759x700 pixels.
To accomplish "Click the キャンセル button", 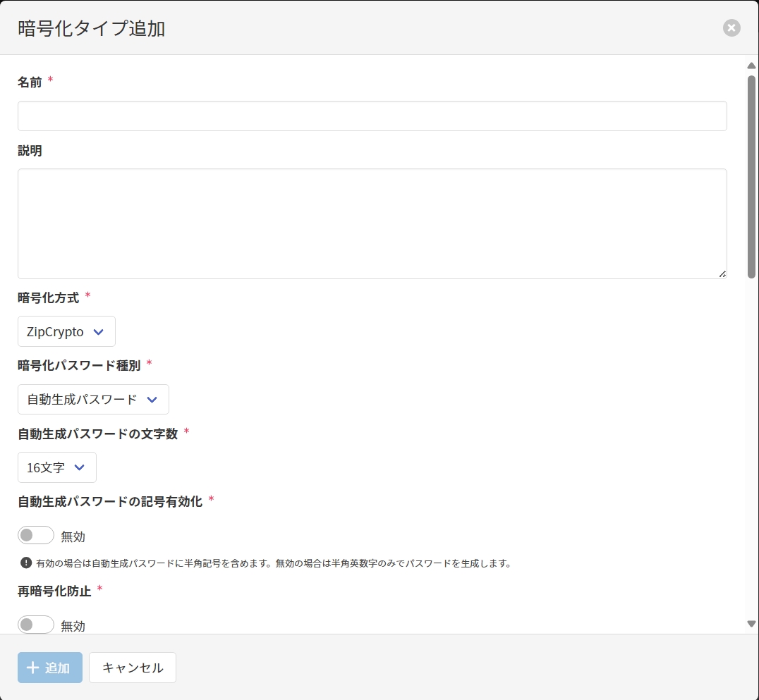I will click(x=133, y=668).
